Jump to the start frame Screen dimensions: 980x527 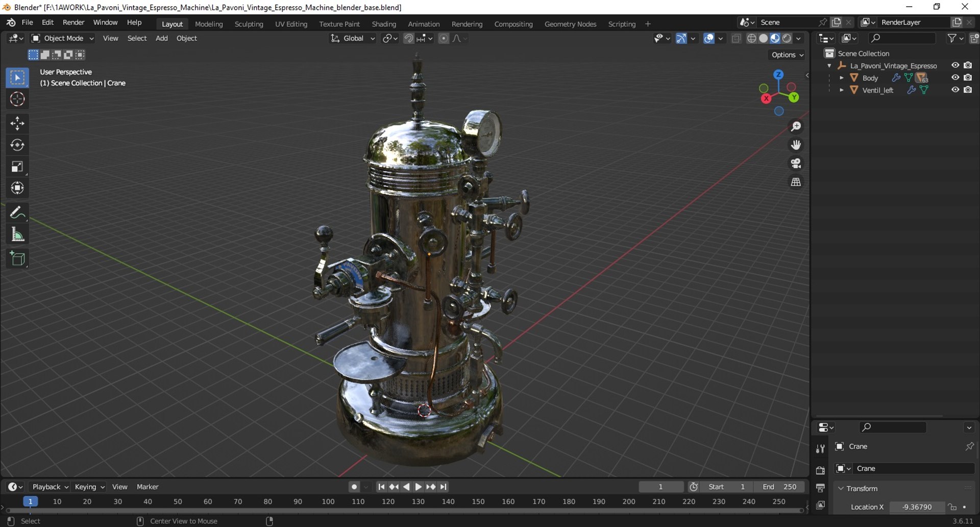click(x=381, y=487)
